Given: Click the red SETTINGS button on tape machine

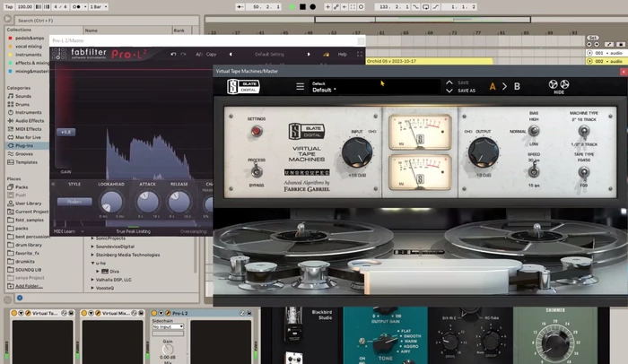Looking at the screenshot, I should 257,131.
